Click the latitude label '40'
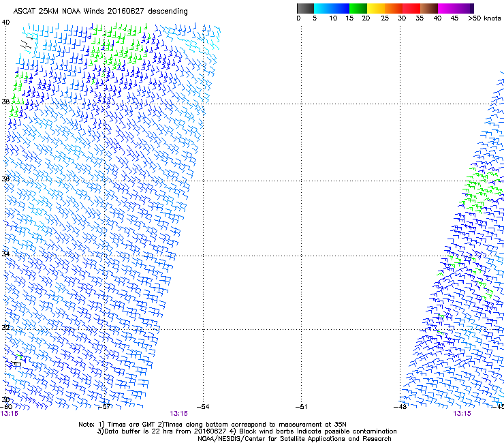504x443 pixels. point(5,22)
